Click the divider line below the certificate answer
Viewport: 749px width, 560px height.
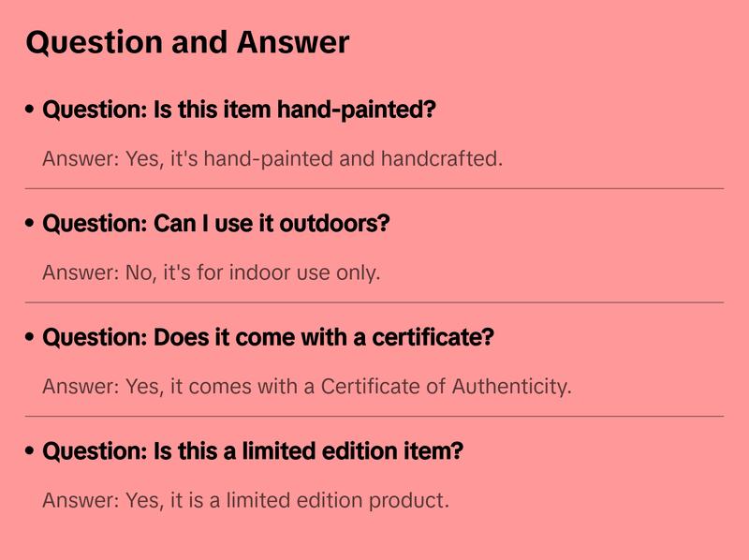pos(374,416)
